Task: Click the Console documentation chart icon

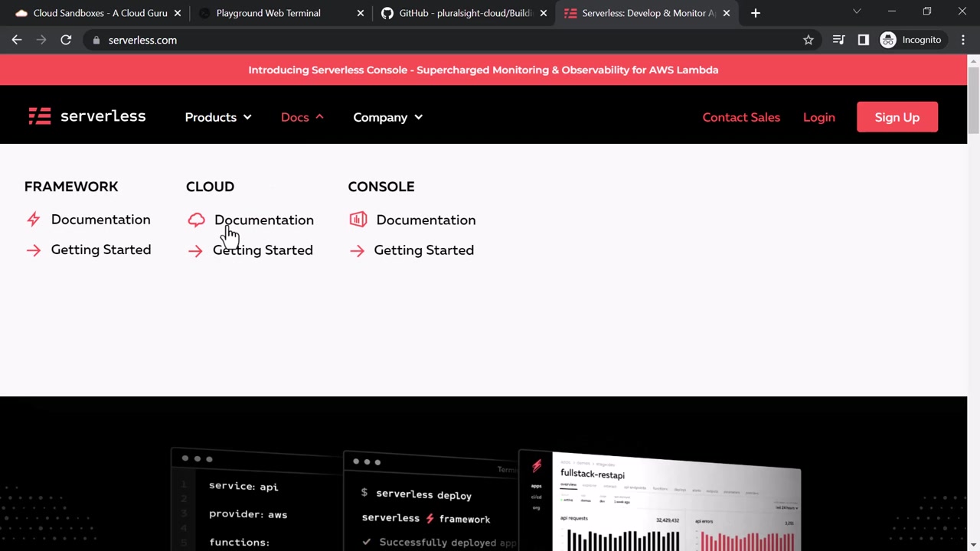Action: click(358, 220)
